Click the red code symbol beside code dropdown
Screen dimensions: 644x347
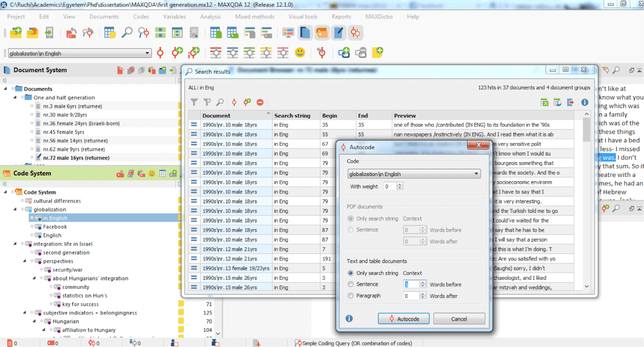(160, 52)
